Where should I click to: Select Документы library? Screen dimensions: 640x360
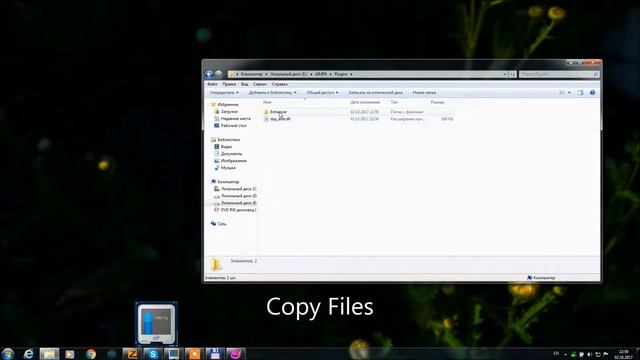[231, 153]
